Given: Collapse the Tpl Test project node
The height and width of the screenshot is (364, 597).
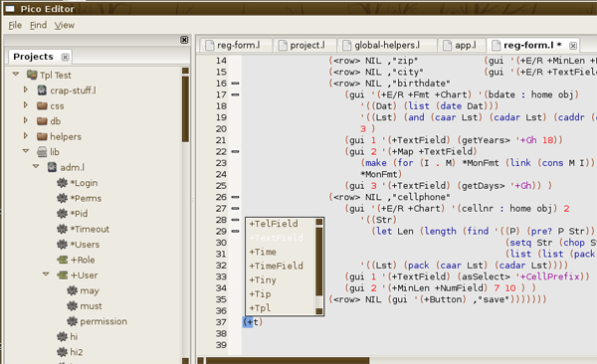Looking at the screenshot, I should click(16, 74).
